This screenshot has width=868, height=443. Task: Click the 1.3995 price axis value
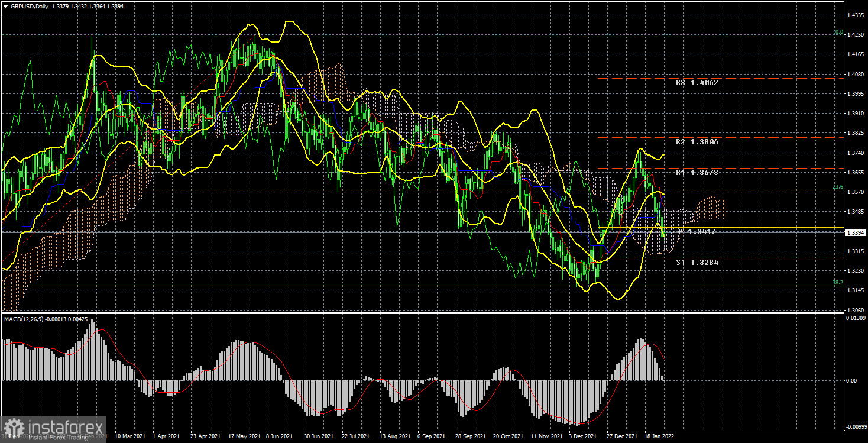pos(855,94)
